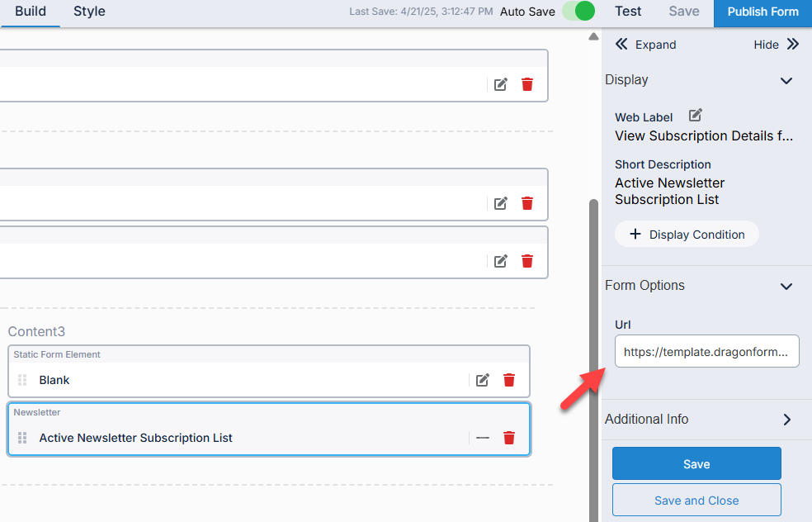Image resolution: width=812 pixels, height=522 pixels.
Task: Delete the Active Newsletter Subscription List element
Action: point(509,438)
